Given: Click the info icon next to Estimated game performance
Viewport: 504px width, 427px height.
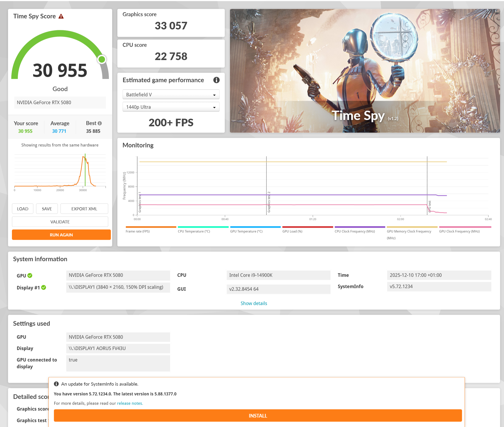Looking at the screenshot, I should [x=216, y=80].
